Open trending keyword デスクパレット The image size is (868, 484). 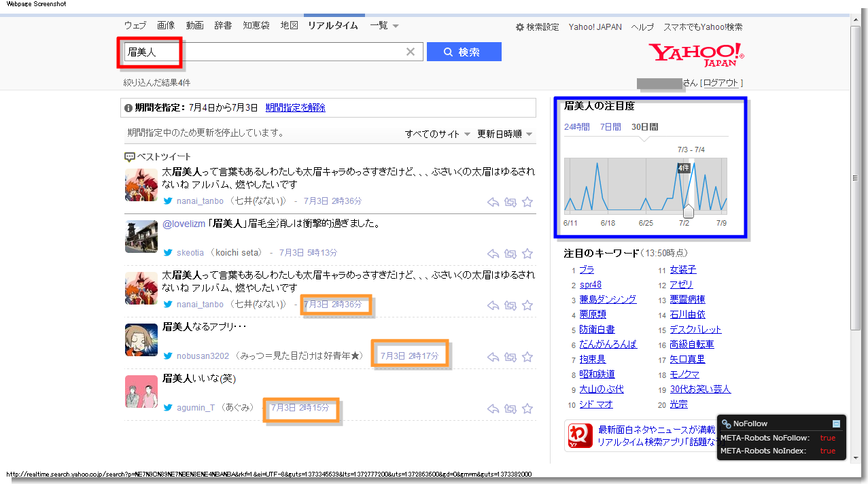695,330
